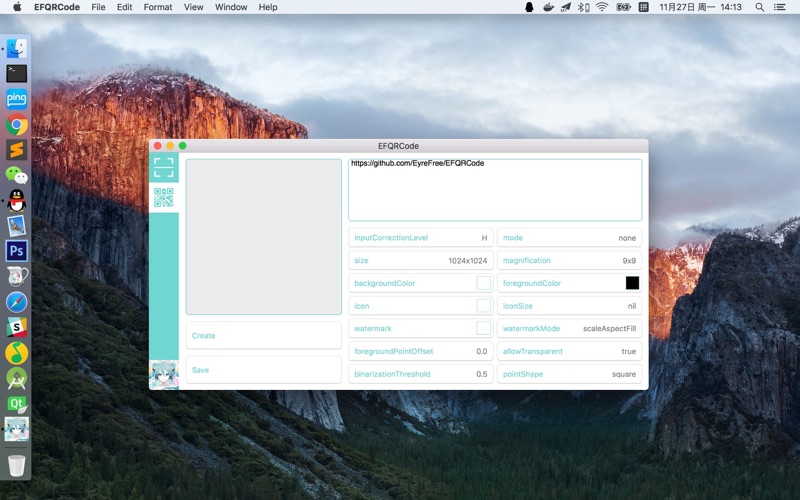Open the Format menu

[x=158, y=7]
